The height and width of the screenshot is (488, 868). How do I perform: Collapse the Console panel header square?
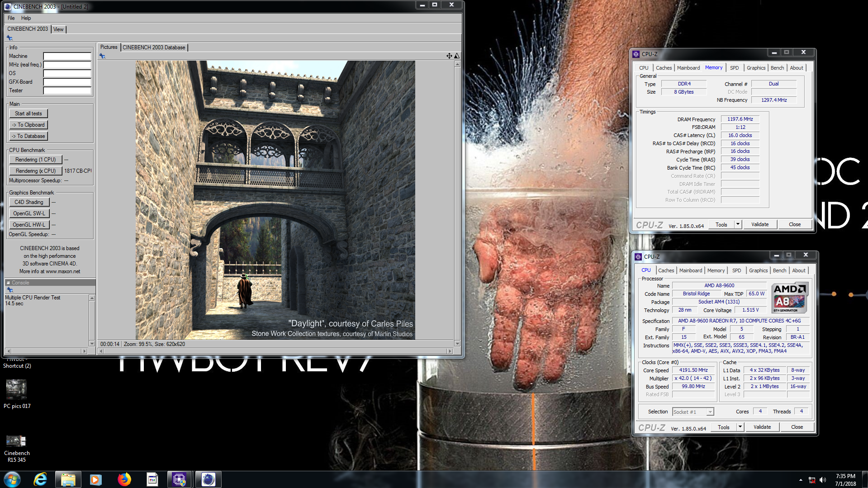(x=8, y=283)
